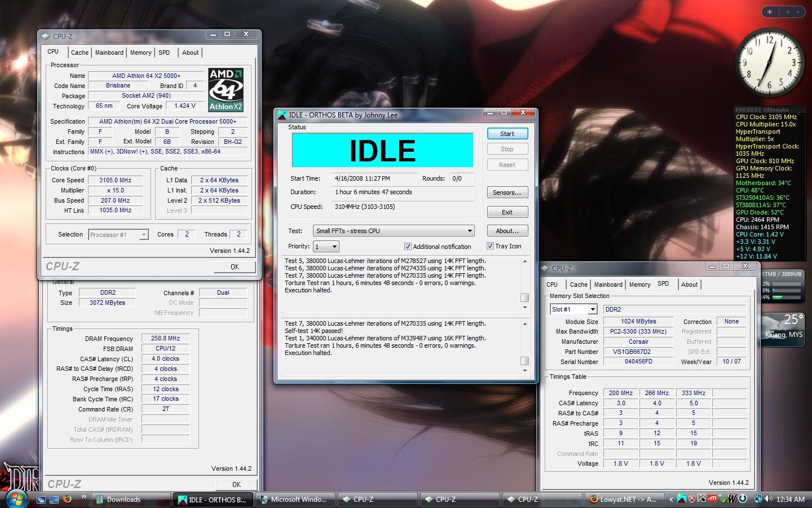Click the Orthos window title icon
812x508 pixels.
tap(282, 115)
